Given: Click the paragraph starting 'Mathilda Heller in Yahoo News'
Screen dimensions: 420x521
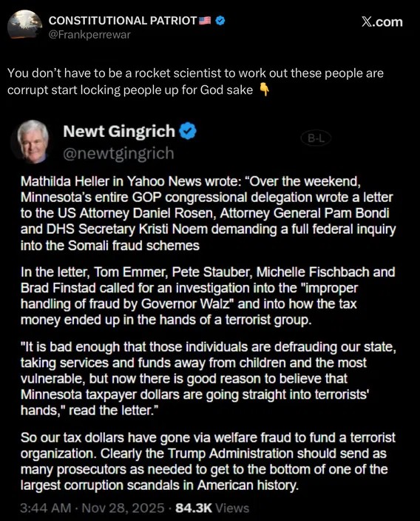Looking at the screenshot, I should point(209,213).
